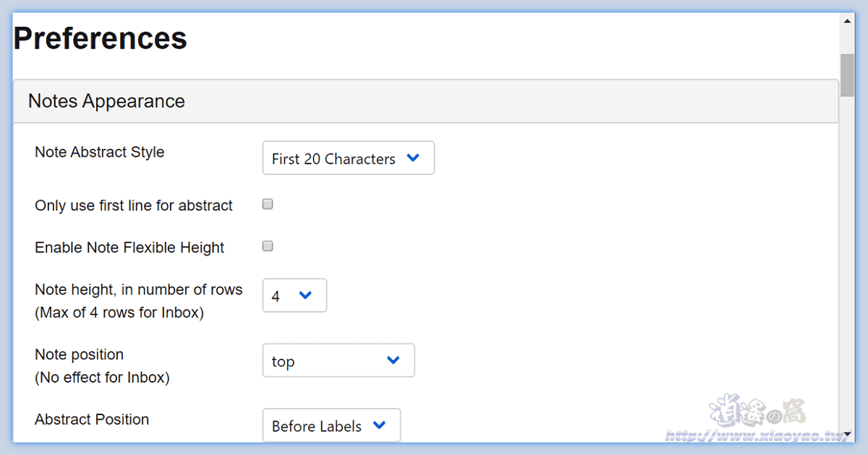Click the scrollbar up arrow
The width and height of the screenshot is (868, 455).
[847, 22]
